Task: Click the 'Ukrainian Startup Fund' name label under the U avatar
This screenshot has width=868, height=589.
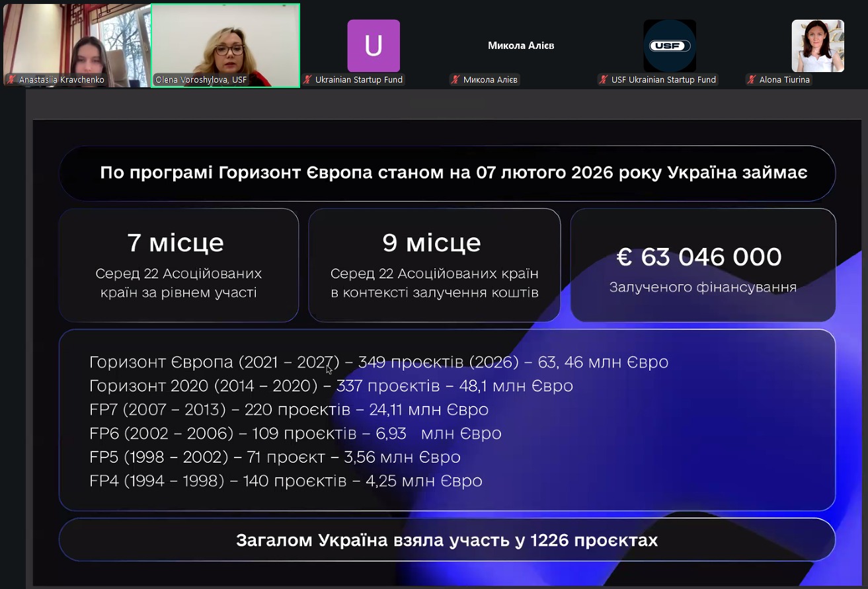Action: point(359,80)
